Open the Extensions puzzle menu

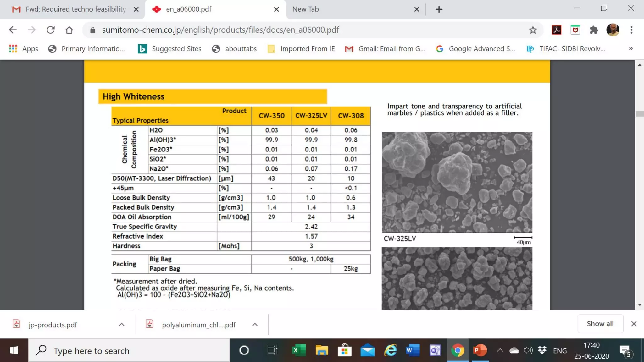(594, 30)
